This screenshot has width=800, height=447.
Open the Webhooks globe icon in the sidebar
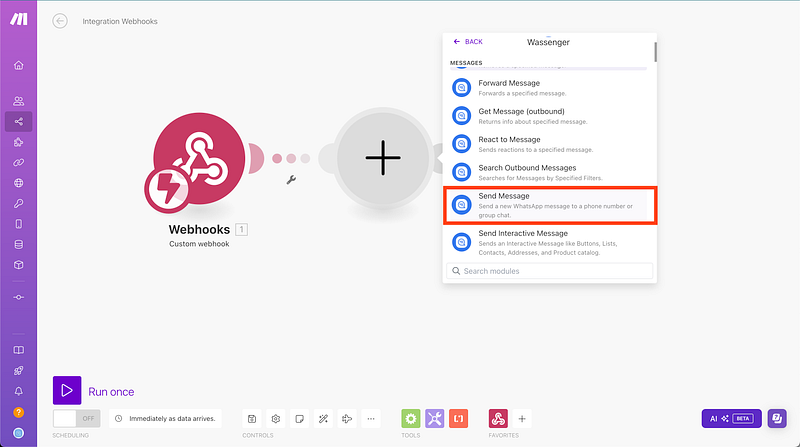point(18,183)
